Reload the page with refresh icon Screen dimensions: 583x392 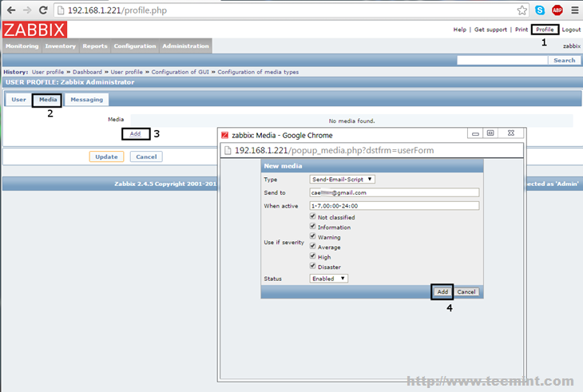click(43, 10)
